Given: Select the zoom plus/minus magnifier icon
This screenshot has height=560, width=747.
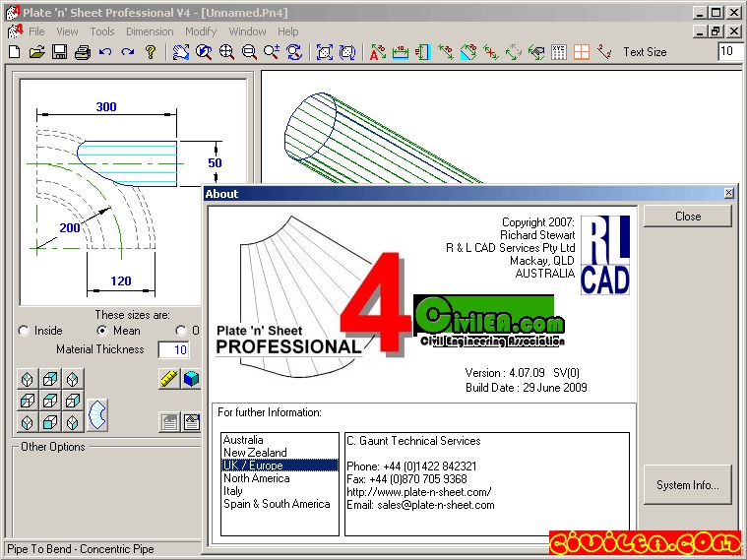Looking at the screenshot, I should (272, 51).
